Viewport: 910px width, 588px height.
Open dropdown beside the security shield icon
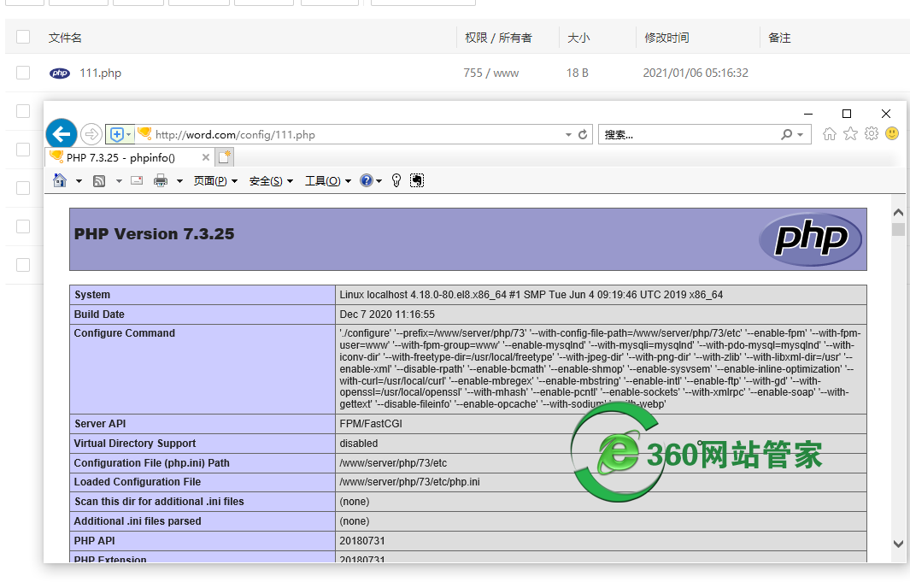point(129,135)
